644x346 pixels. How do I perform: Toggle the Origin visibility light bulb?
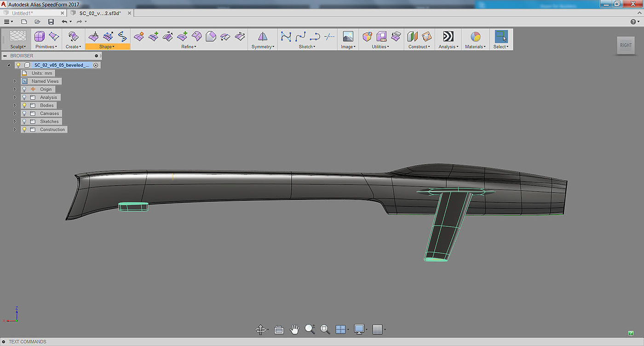(x=24, y=89)
